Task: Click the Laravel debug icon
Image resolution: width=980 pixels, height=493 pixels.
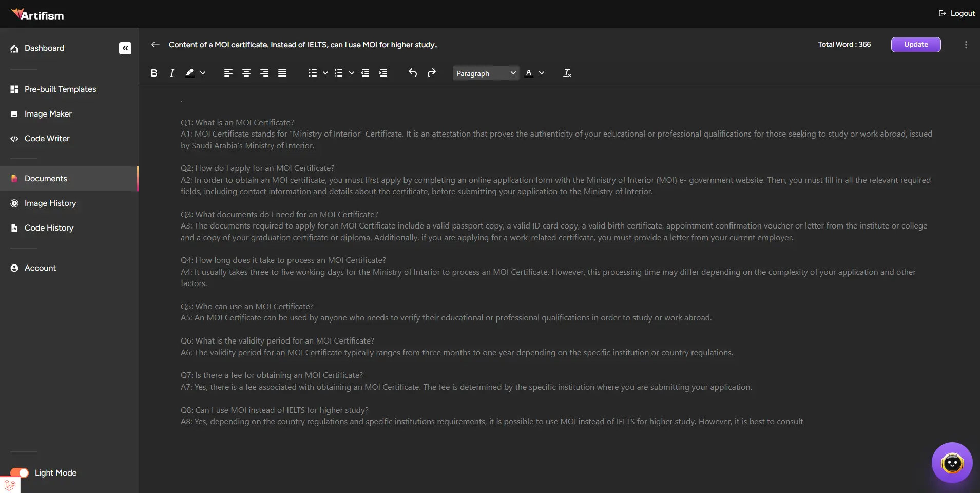Action: [x=10, y=485]
